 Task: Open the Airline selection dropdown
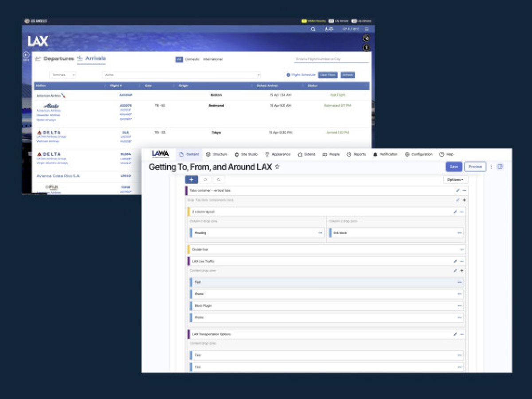click(x=182, y=74)
